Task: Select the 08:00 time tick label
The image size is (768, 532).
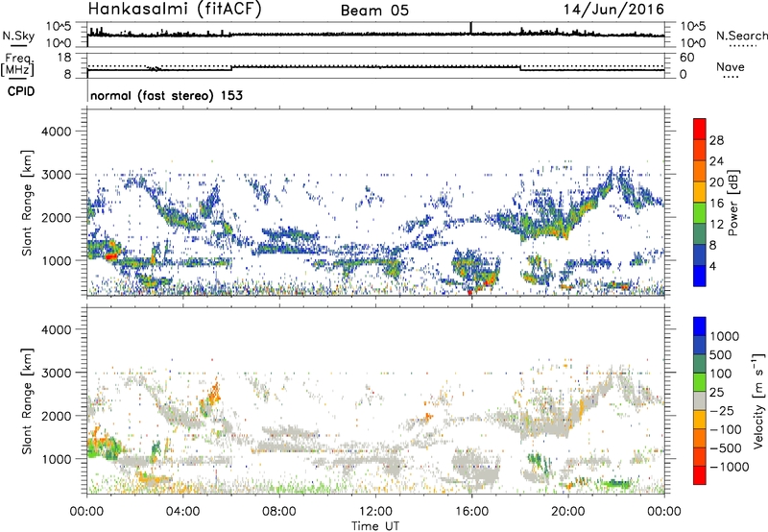Action: pos(279,512)
